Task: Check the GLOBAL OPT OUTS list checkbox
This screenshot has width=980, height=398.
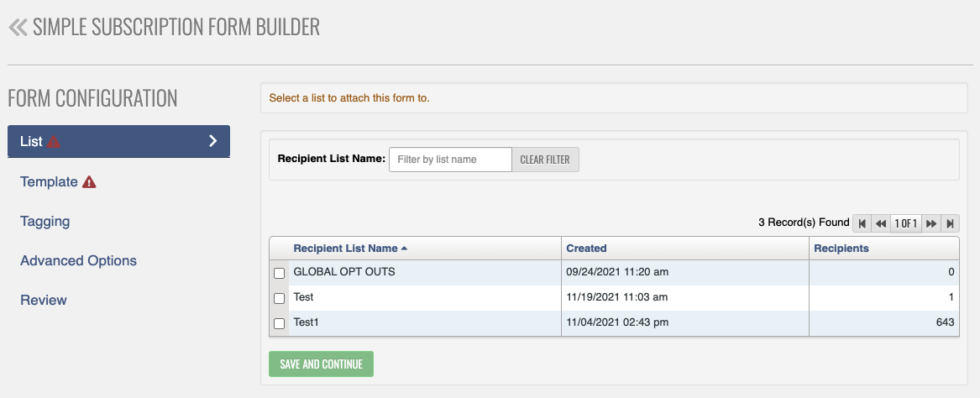Action: click(280, 273)
